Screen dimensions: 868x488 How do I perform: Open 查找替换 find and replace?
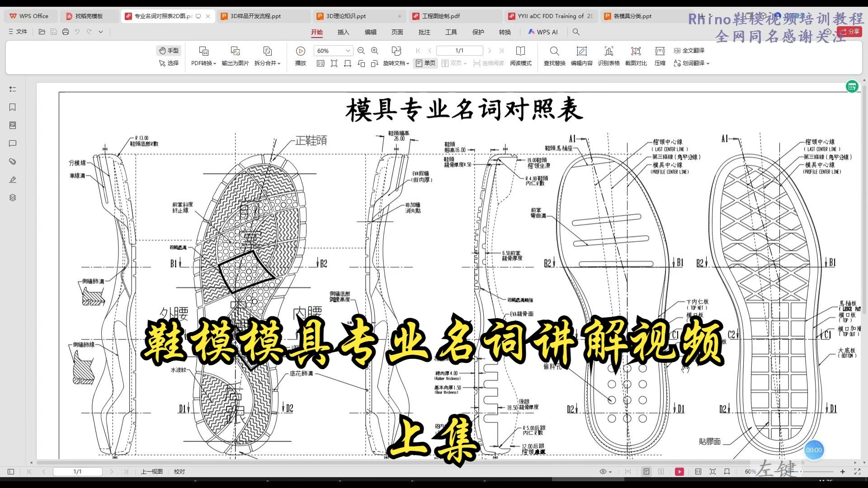click(x=554, y=56)
